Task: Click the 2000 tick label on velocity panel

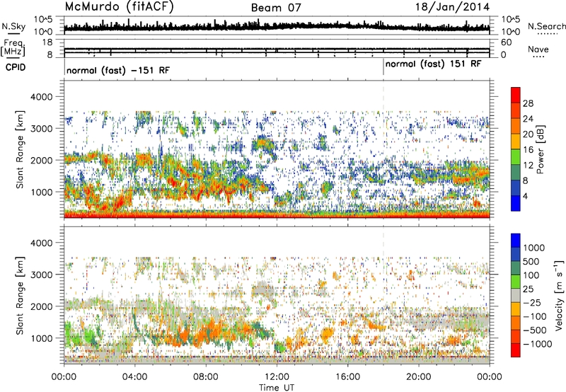Action: tap(41, 306)
